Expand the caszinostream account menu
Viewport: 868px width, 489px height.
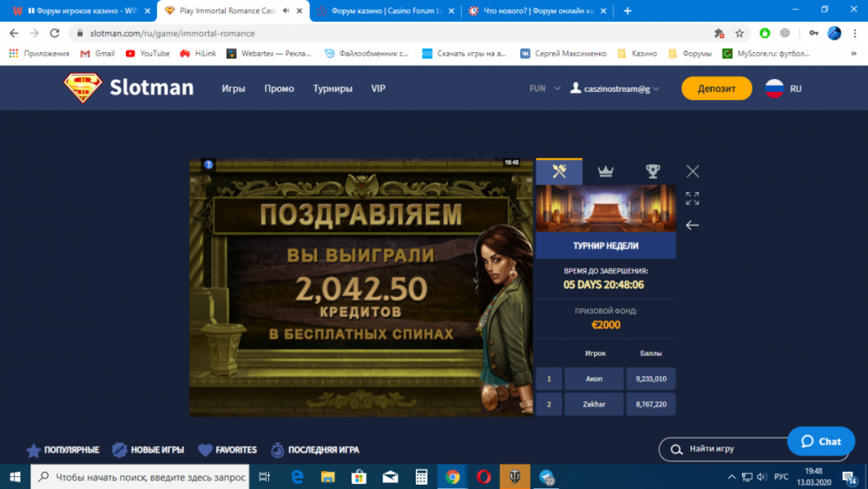[x=615, y=89]
